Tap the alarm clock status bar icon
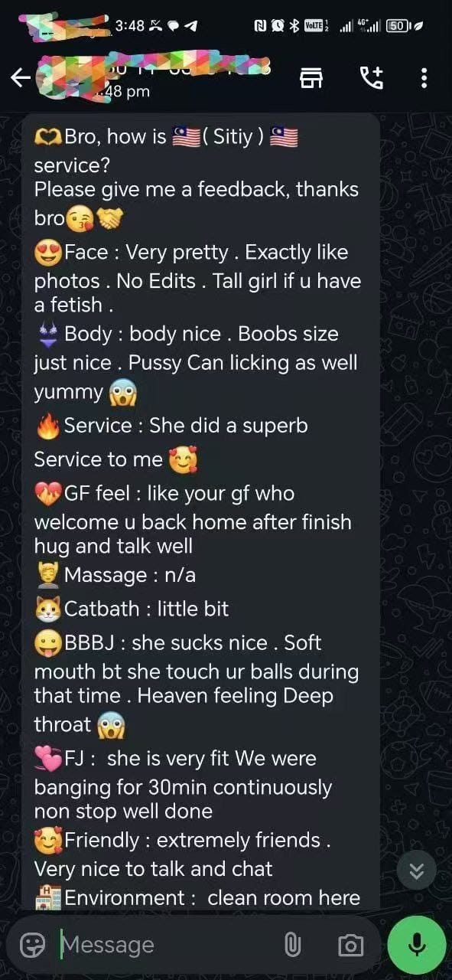 pos(277,25)
